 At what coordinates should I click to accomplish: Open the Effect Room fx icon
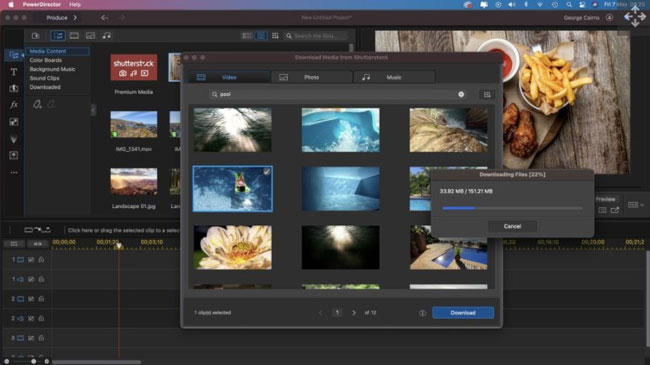point(14,105)
